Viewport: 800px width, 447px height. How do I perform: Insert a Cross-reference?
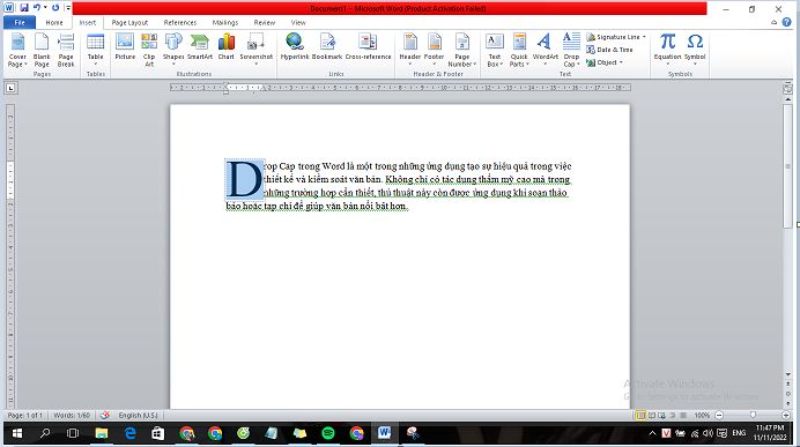368,47
